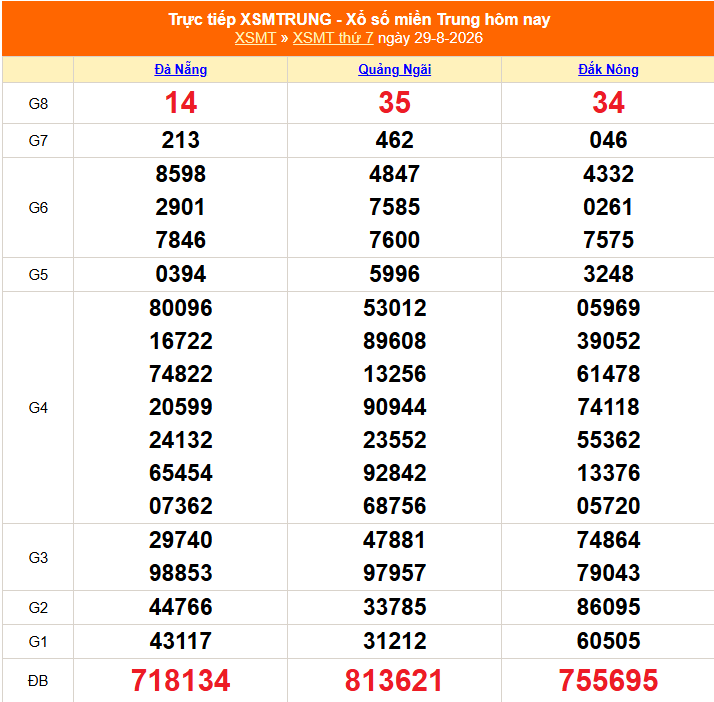Select special prize 813621
This screenshot has width=714, height=702.
(x=394, y=681)
